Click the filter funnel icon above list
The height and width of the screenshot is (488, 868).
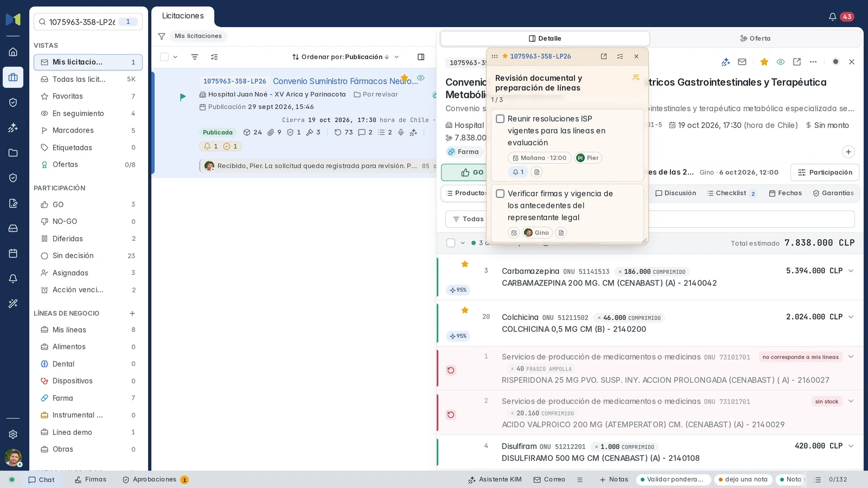tap(162, 36)
